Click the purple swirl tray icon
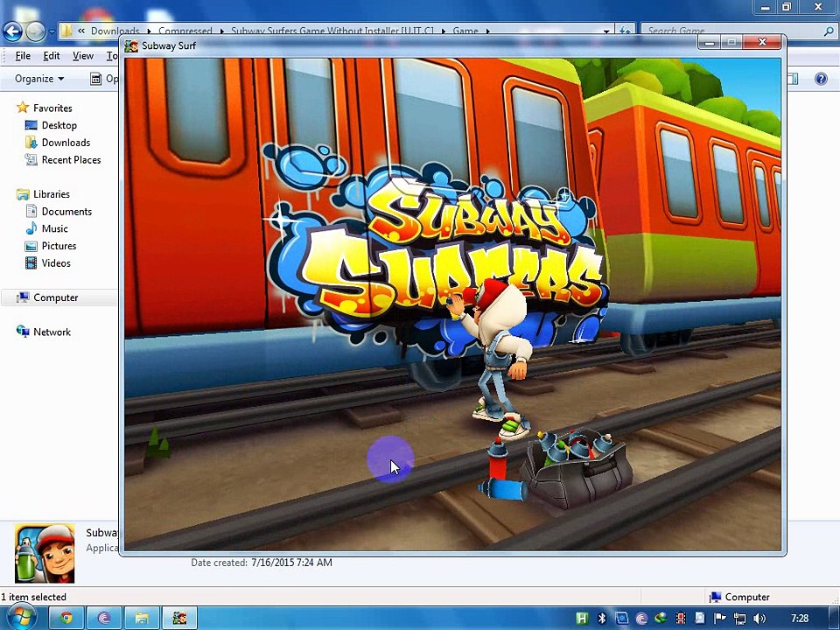The width and height of the screenshot is (840, 630). coord(641,619)
